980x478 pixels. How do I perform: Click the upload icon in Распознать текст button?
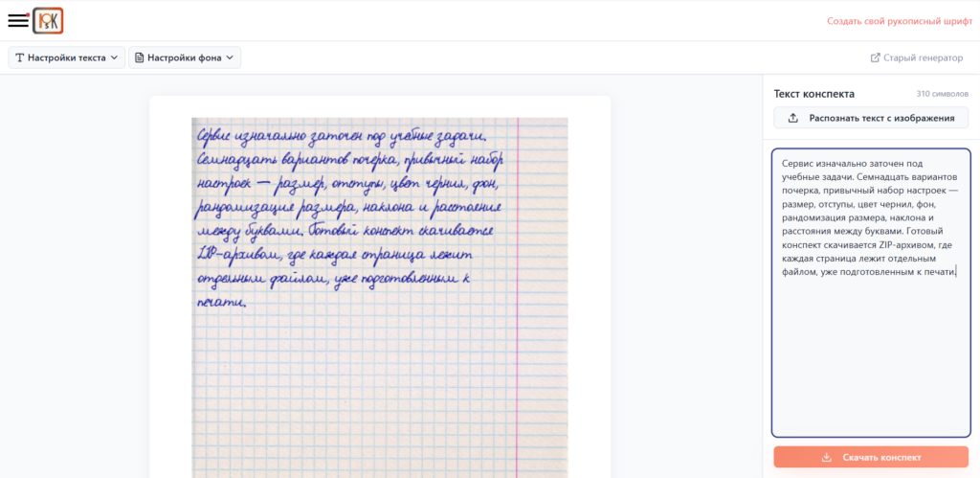(x=793, y=118)
